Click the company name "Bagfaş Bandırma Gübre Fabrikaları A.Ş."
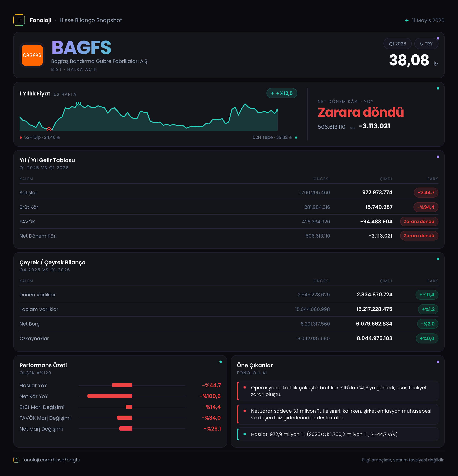The image size is (458, 476). point(100,61)
